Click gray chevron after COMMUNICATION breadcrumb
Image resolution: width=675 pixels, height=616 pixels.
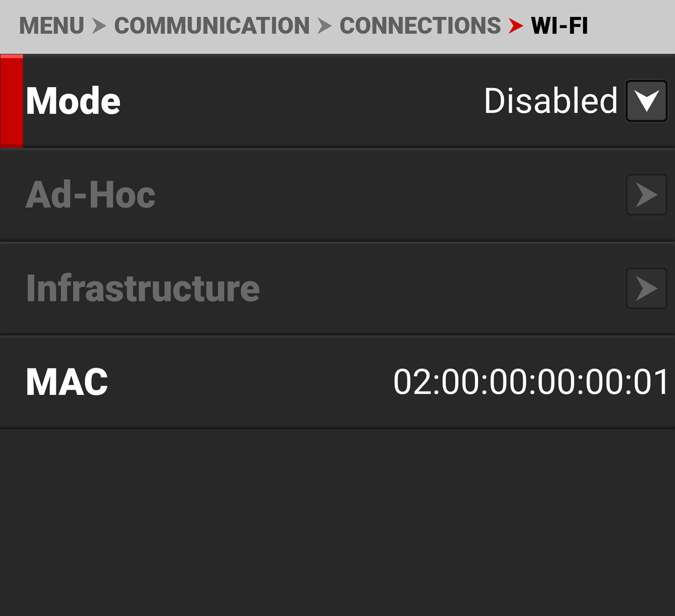tap(324, 26)
